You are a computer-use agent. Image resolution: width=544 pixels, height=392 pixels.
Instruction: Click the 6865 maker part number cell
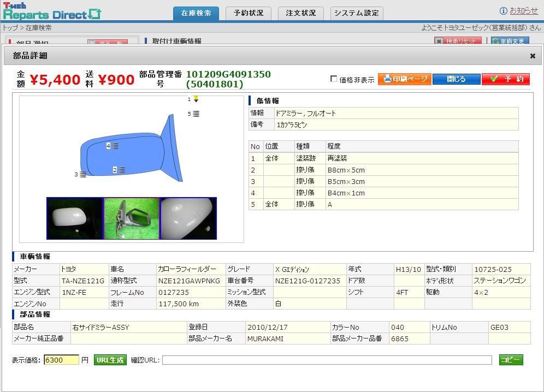(x=410, y=338)
